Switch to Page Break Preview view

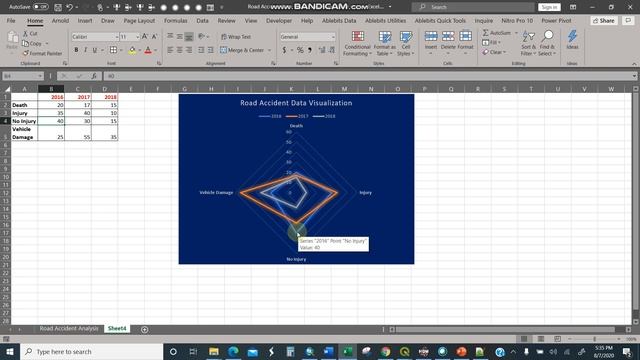coord(557,339)
